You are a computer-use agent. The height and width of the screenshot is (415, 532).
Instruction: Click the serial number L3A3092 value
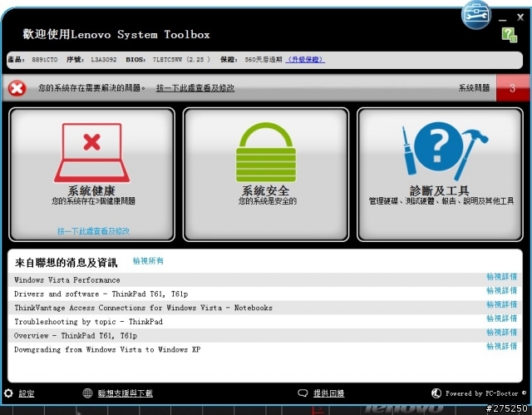103,60
